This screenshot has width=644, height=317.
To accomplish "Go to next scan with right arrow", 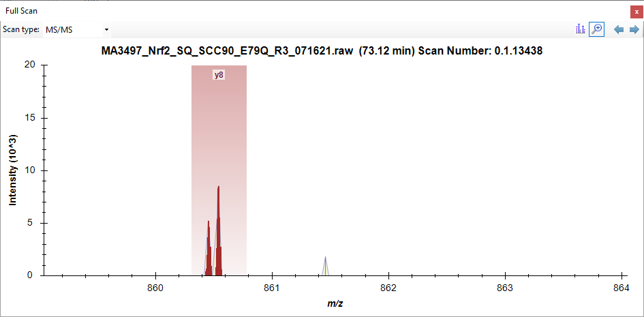I will 634,29.
